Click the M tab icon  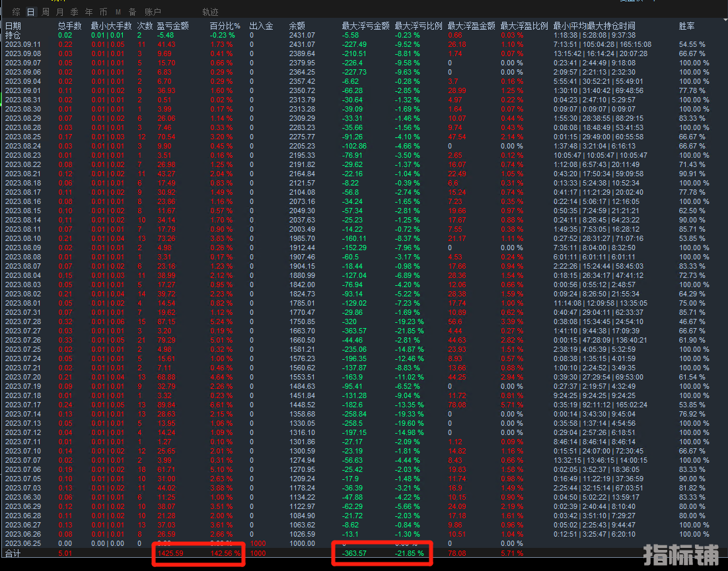coord(118,12)
